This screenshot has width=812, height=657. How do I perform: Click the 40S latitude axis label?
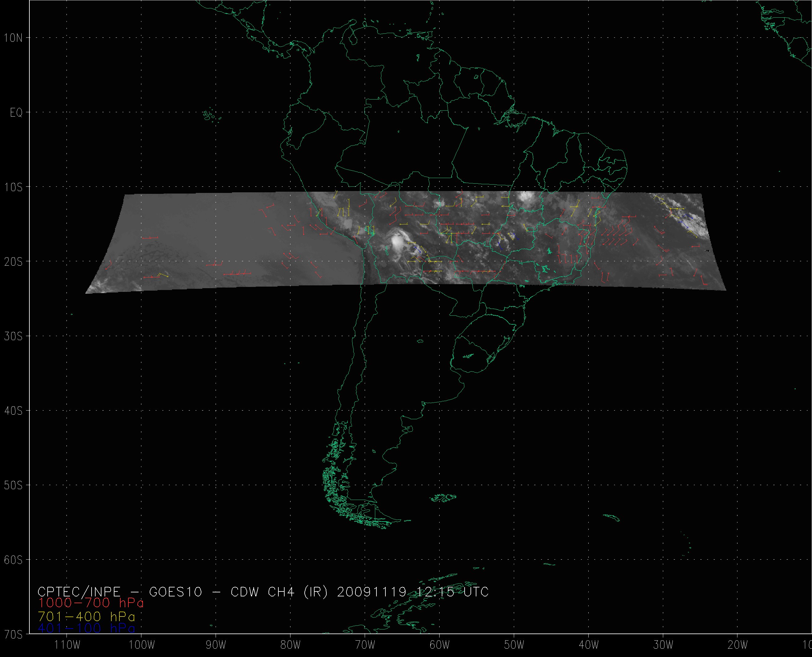click(13, 411)
